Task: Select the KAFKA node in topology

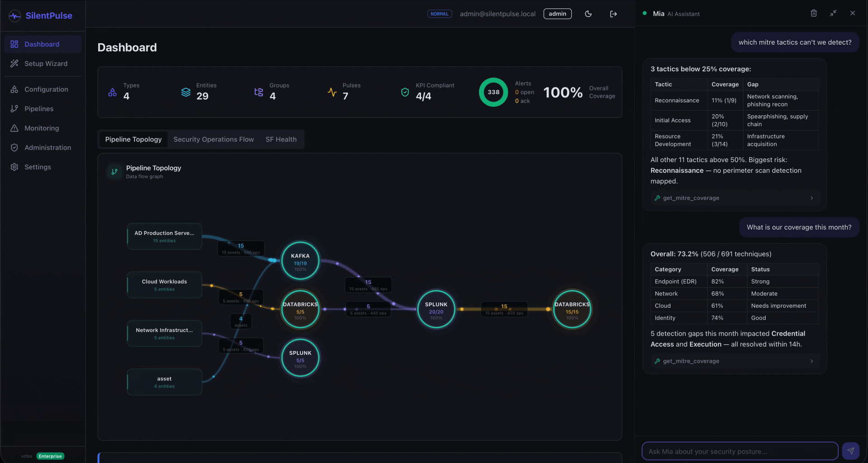Action: (x=300, y=261)
